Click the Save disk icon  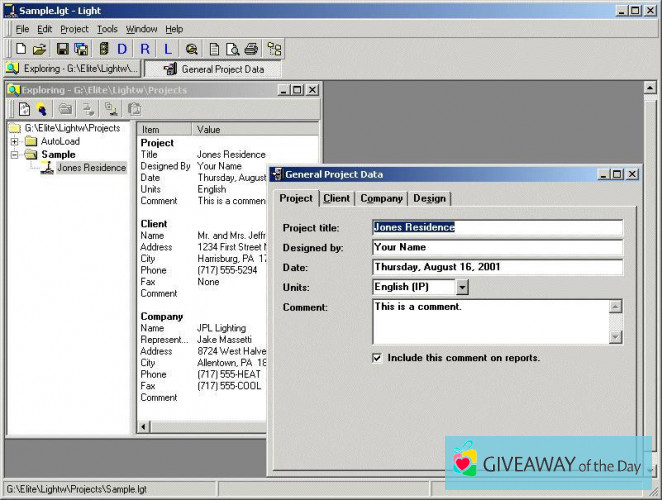[x=62, y=49]
